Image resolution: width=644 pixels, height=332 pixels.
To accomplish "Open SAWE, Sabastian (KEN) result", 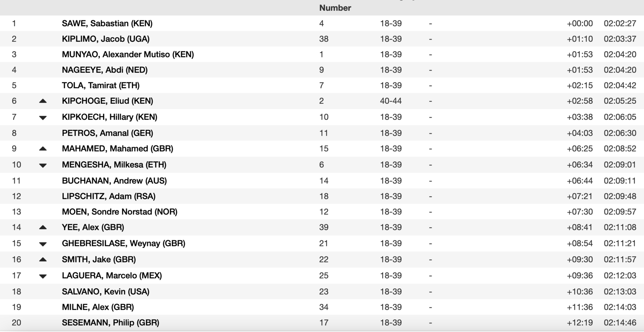I will (x=107, y=23).
